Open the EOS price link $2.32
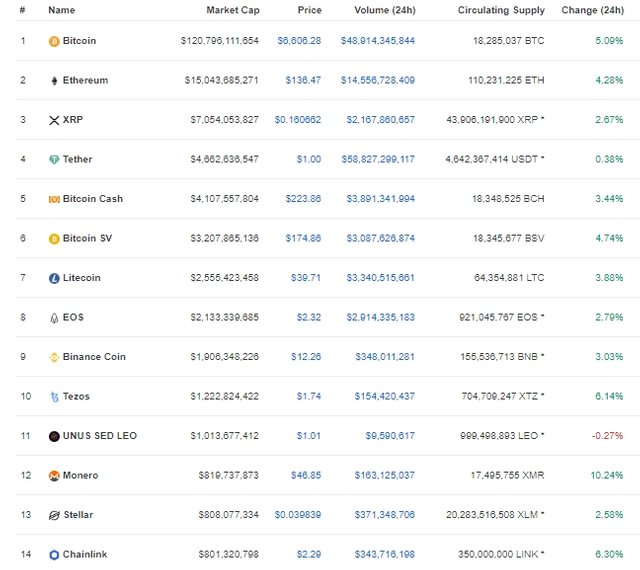The image size is (640, 570). pyautogui.click(x=309, y=317)
